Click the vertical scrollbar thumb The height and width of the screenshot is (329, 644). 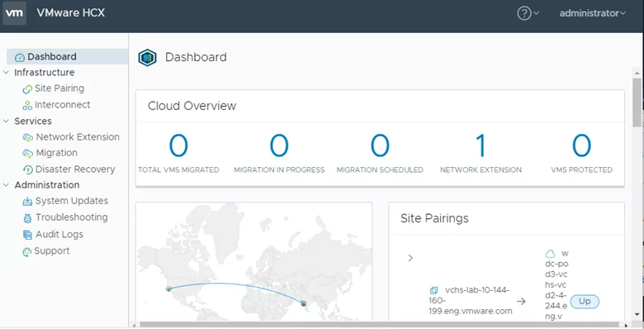point(637,102)
